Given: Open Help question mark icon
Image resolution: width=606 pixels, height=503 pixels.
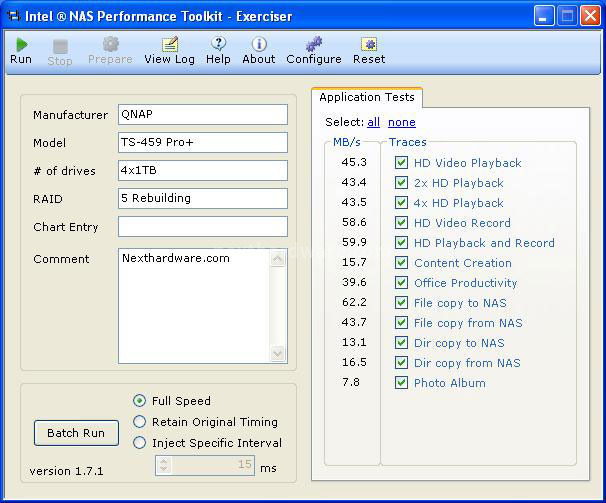Looking at the screenshot, I should 218,44.
